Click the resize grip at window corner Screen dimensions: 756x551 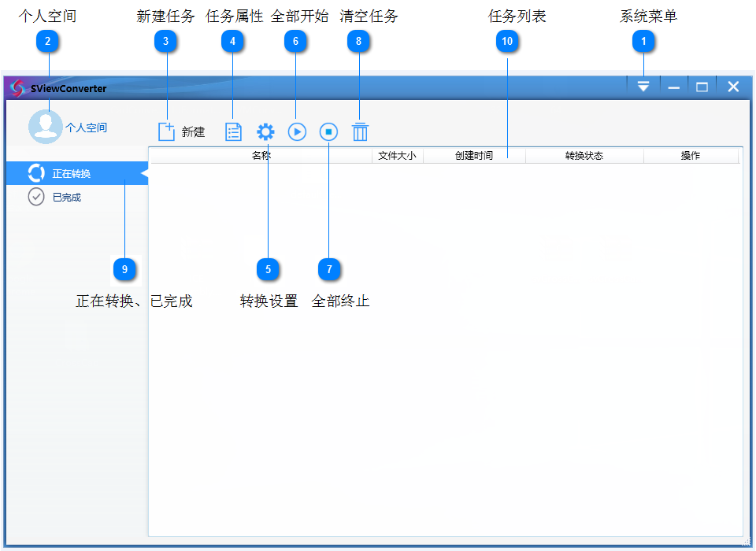coord(745,541)
